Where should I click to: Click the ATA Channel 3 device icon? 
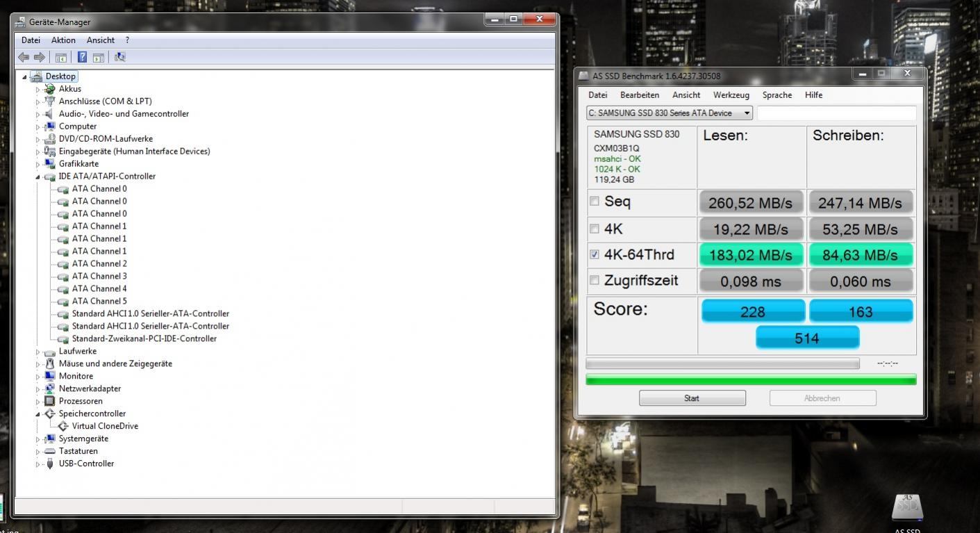point(63,277)
